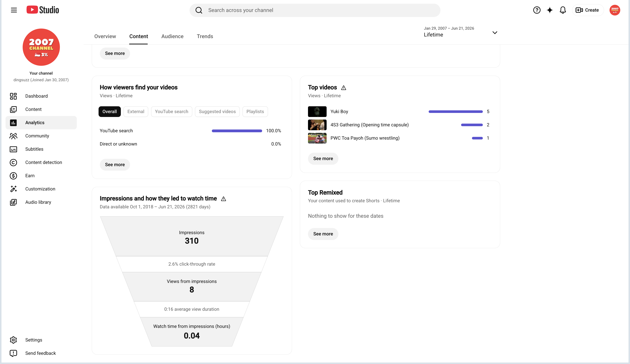Open Audio library label in sidebar
The width and height of the screenshot is (630, 364).
pyautogui.click(x=38, y=202)
